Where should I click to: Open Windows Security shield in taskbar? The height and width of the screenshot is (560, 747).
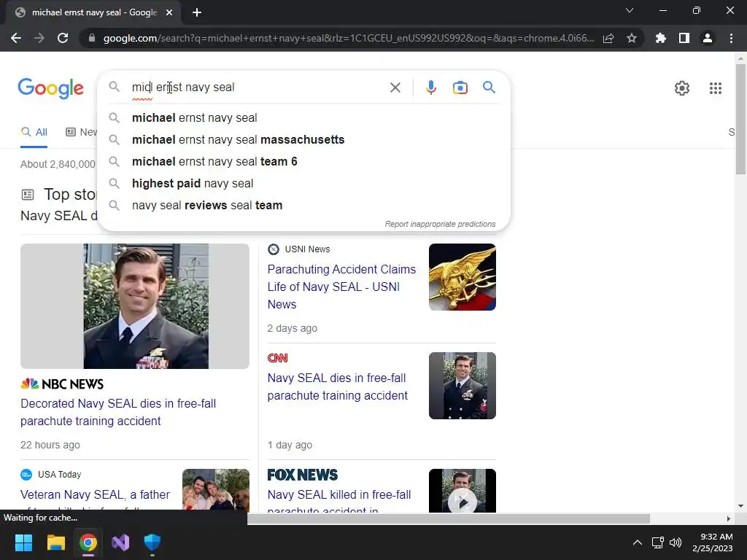point(152,542)
